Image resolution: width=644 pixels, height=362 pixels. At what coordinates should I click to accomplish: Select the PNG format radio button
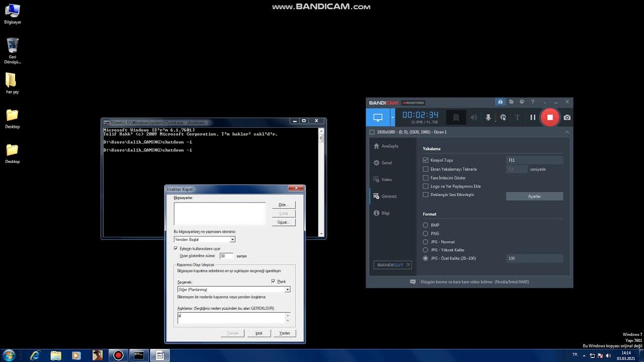pyautogui.click(x=426, y=233)
